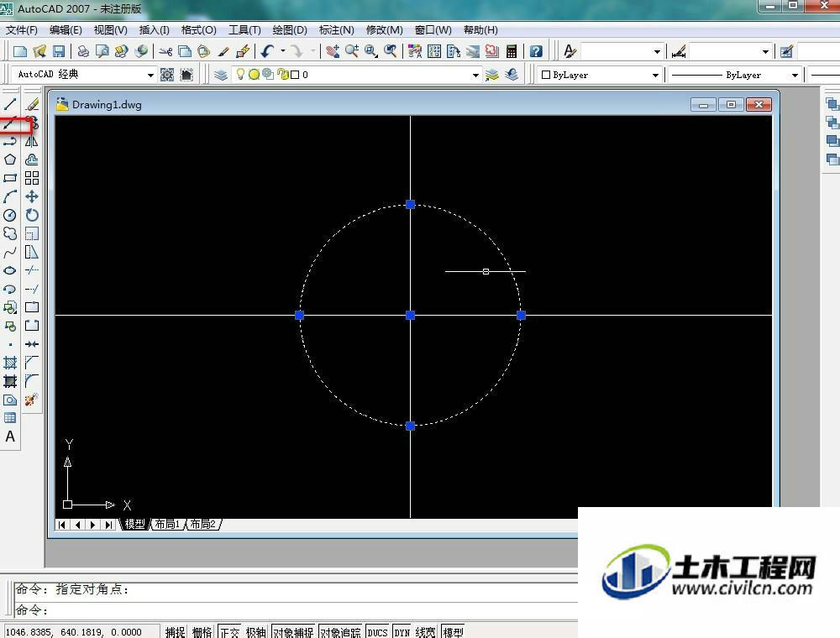The height and width of the screenshot is (638, 840).
Task: Open the 文件(F) menu
Action: point(22,30)
